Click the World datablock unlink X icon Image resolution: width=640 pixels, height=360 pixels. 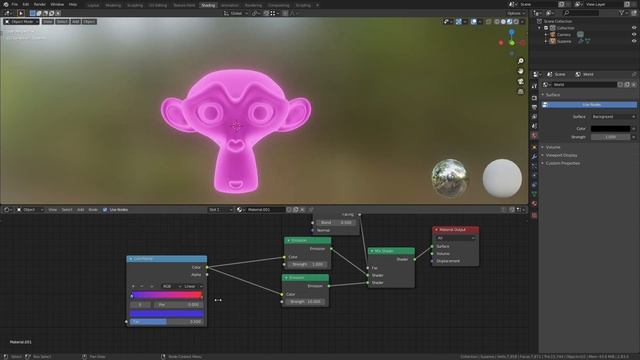click(x=633, y=84)
